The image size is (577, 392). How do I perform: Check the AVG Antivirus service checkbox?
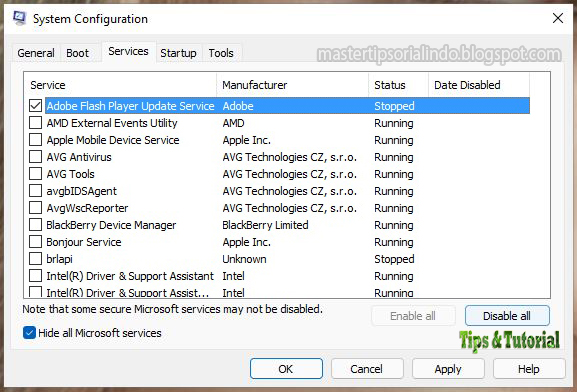coord(35,156)
